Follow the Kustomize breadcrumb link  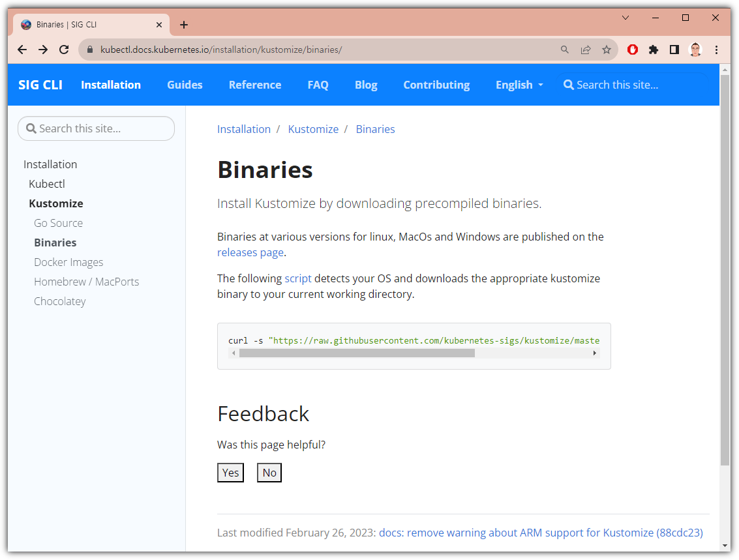point(313,129)
